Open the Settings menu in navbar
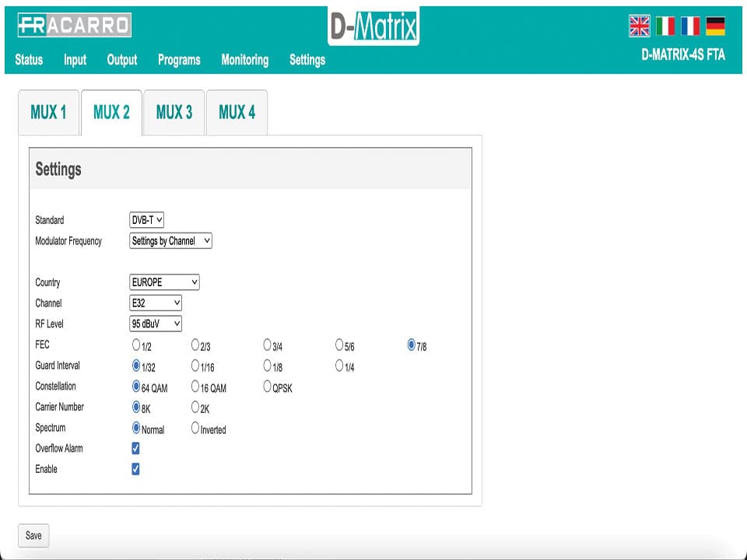Screen dimensions: 747x560 click(307, 60)
